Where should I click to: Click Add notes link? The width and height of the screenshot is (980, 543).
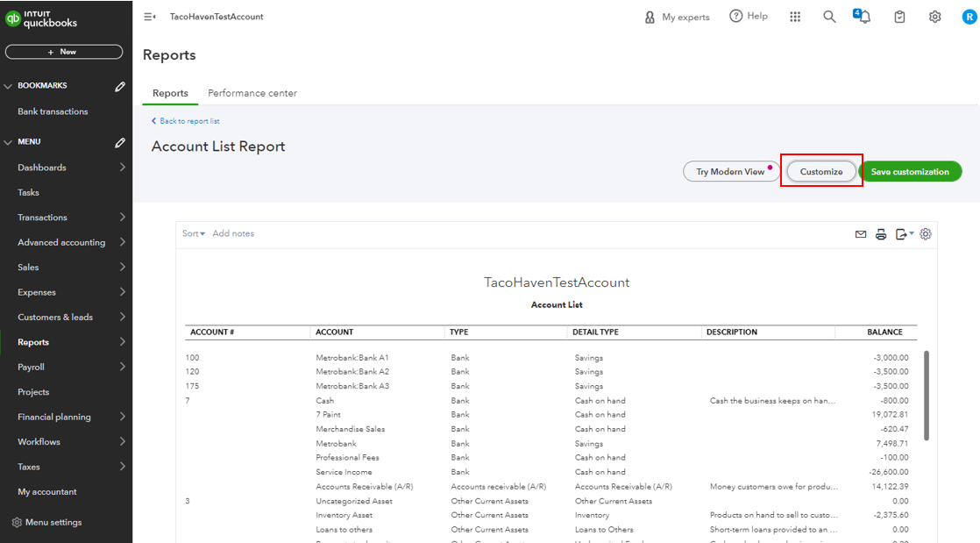pos(233,233)
